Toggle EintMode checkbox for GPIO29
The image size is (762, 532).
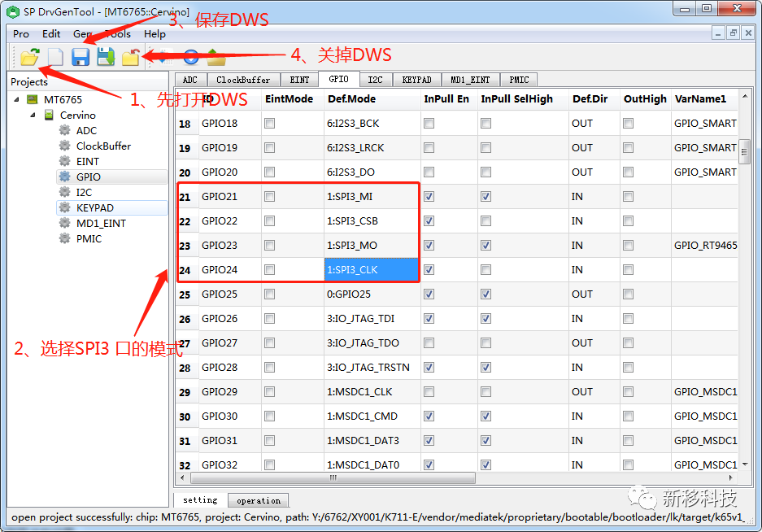[270, 391]
